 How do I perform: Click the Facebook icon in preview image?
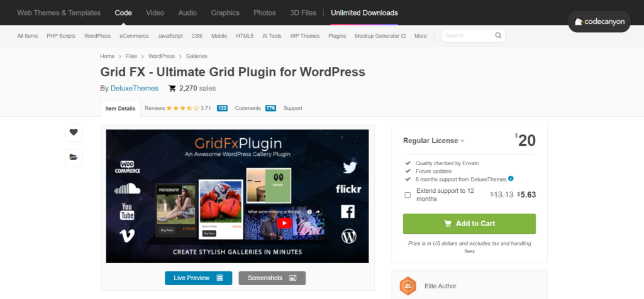pos(348,212)
